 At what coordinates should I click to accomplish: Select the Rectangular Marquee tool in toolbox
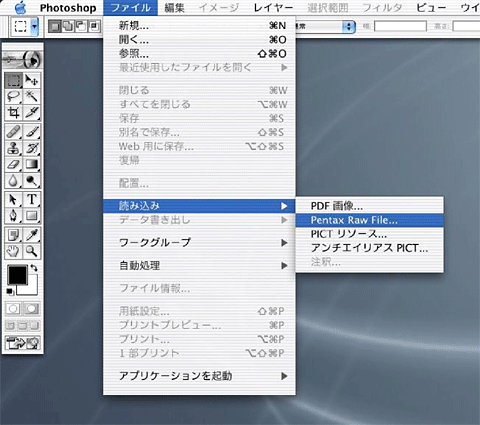point(13,80)
